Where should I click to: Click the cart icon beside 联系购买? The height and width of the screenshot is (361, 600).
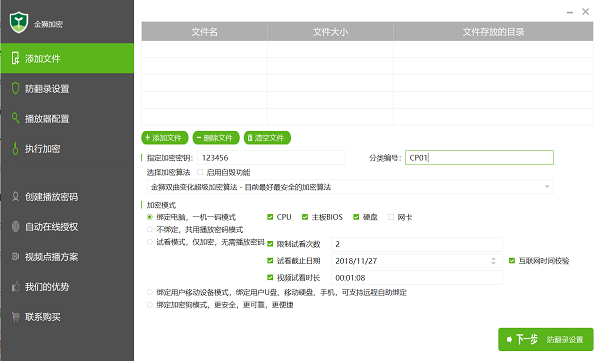pos(15,317)
